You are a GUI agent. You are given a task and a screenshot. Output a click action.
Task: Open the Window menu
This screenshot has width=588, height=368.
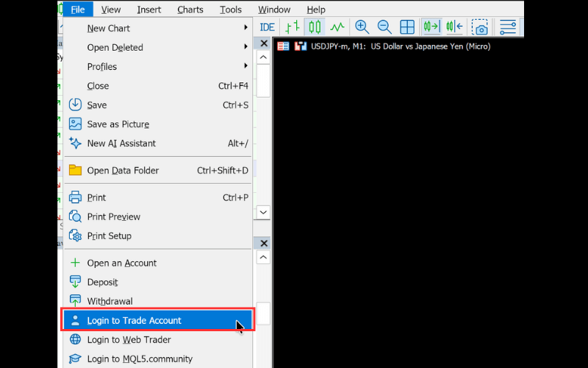tap(274, 10)
